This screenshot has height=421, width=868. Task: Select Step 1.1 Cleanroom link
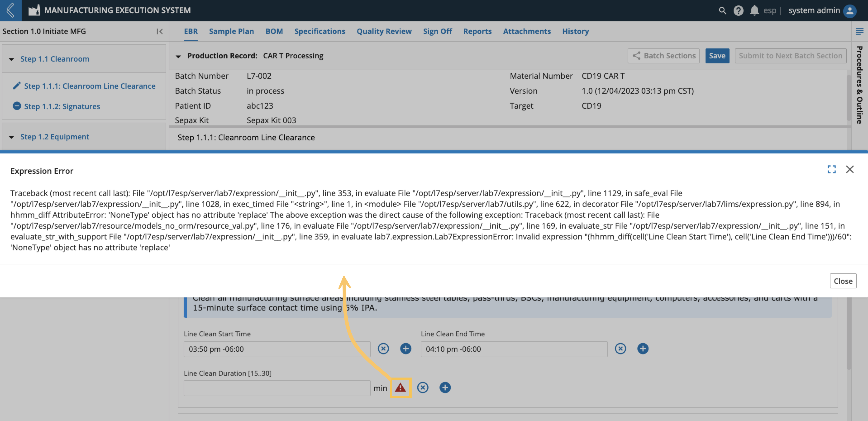[x=55, y=59]
